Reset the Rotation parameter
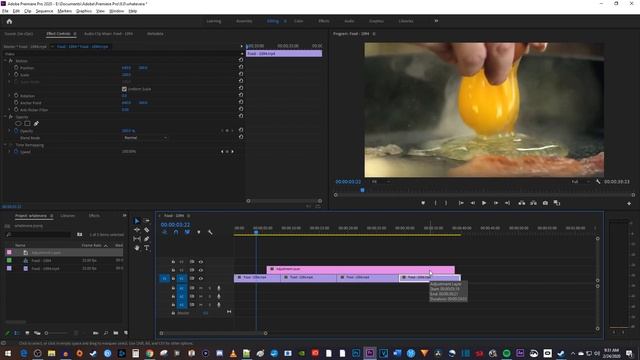 pos(241,95)
